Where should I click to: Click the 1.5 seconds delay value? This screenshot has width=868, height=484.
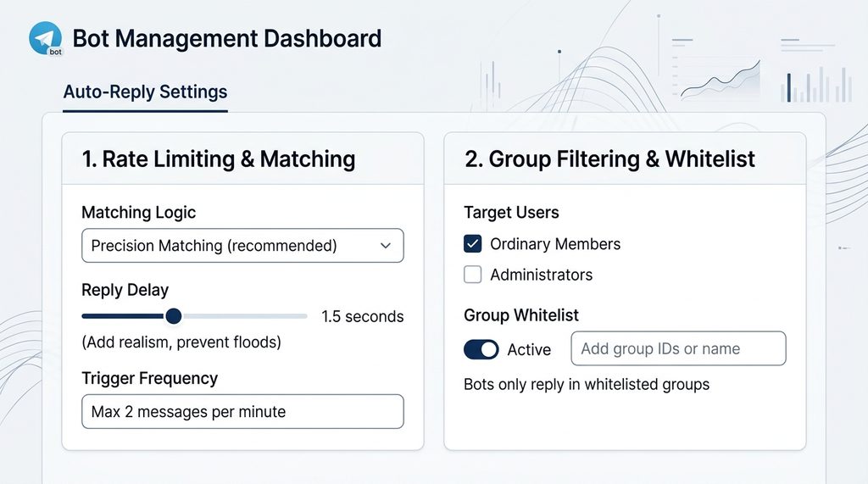[x=362, y=316]
